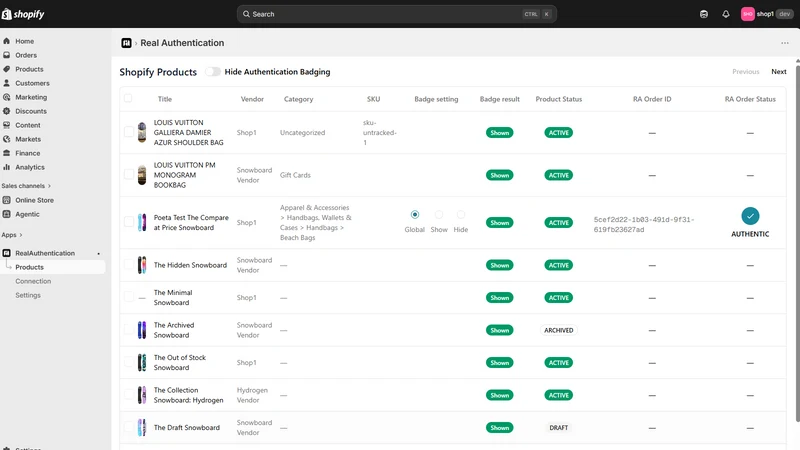This screenshot has height=450, width=800.
Task: Go to the Next page of products
Action: pos(779,72)
